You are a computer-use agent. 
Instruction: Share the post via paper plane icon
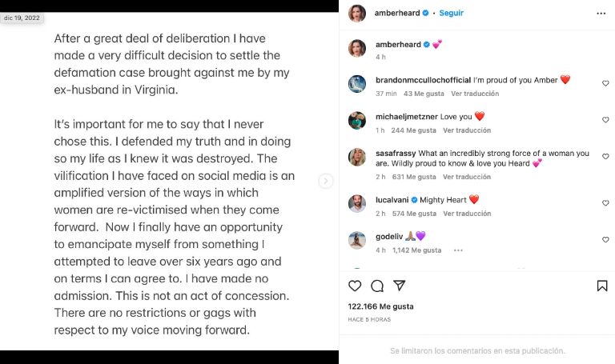coord(399,286)
